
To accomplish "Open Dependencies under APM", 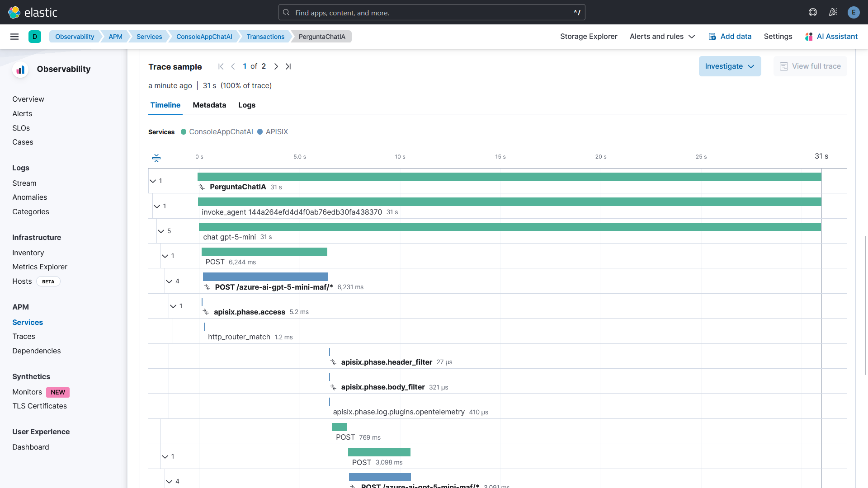I will [x=36, y=351].
